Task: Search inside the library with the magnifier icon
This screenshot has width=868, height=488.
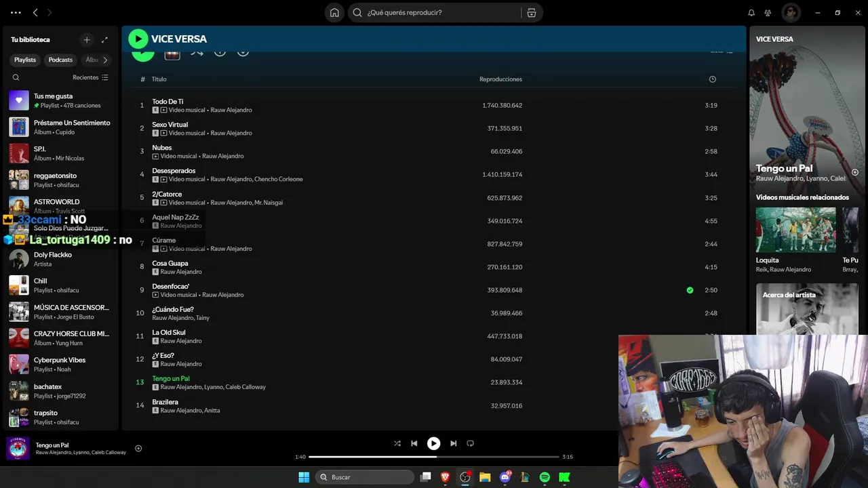Action: click(16, 77)
